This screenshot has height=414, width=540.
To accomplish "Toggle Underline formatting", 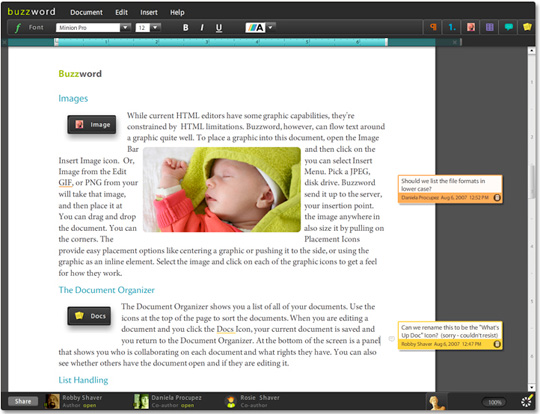I will 219,28.
